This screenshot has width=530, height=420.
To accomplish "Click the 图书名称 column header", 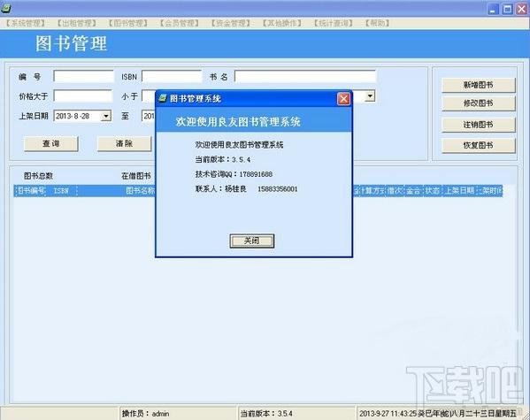I will (141, 191).
